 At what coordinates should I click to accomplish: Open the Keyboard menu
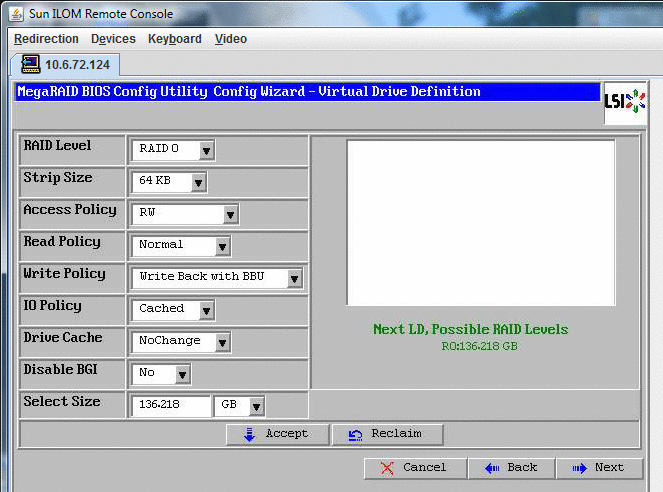tap(175, 39)
